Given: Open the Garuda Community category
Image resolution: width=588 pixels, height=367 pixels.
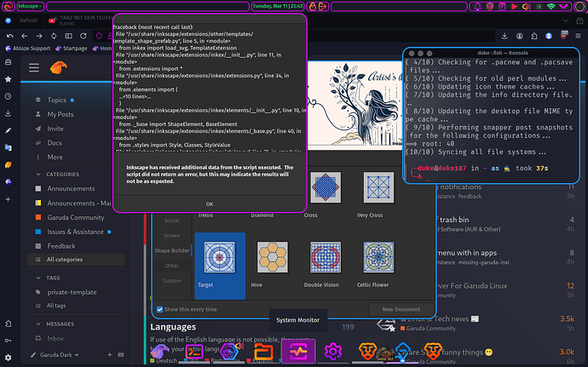Looking at the screenshot, I should [x=75, y=217].
